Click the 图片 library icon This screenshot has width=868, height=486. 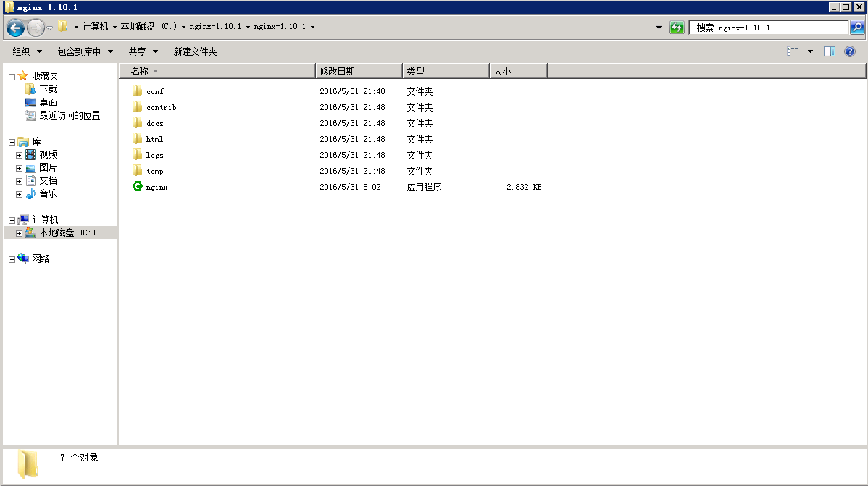coord(30,168)
